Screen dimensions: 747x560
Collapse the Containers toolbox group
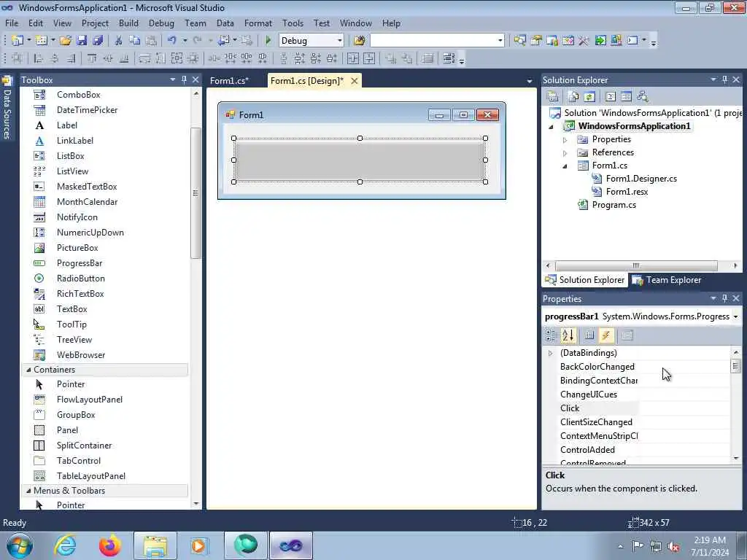[x=28, y=370]
